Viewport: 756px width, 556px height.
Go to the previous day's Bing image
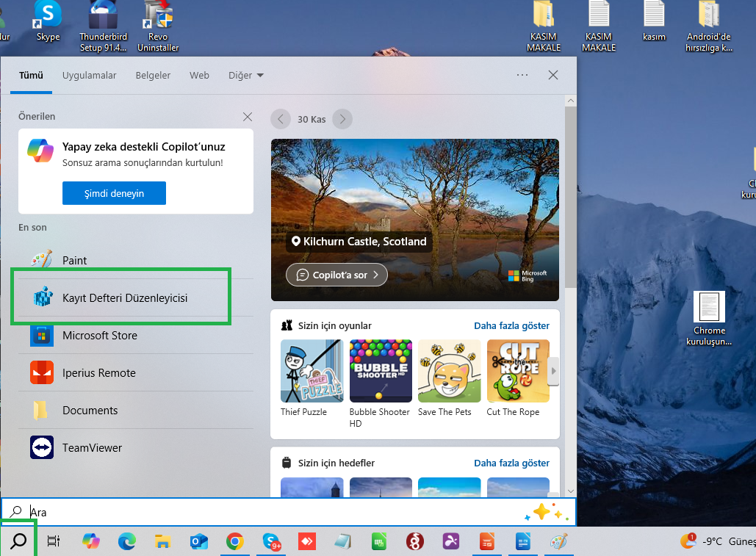click(280, 119)
